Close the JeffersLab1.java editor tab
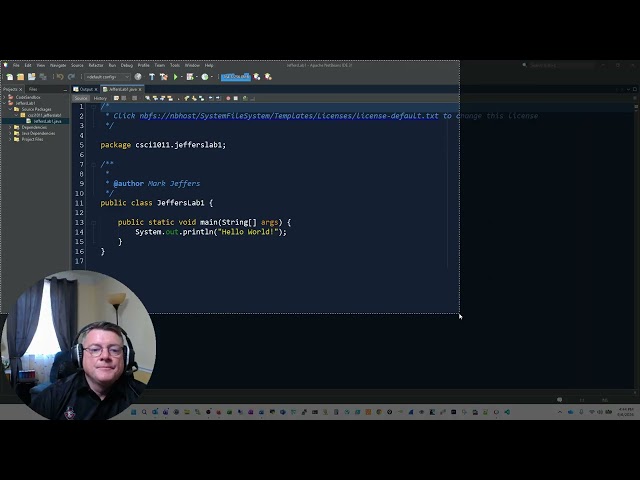The height and width of the screenshot is (480, 640). 140,89
